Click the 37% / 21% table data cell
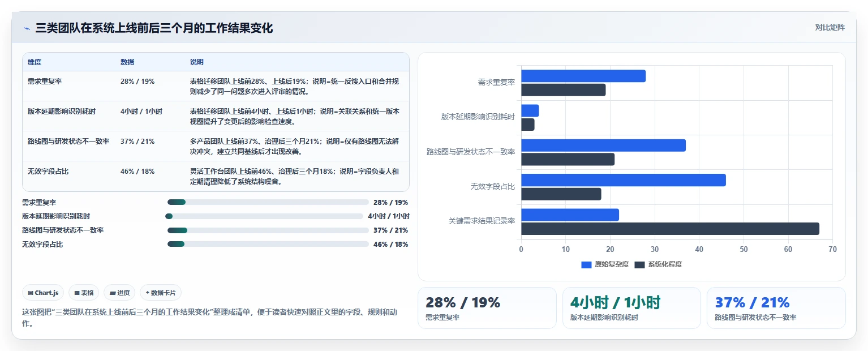Screen dimensions: 868x351 [x=137, y=142]
